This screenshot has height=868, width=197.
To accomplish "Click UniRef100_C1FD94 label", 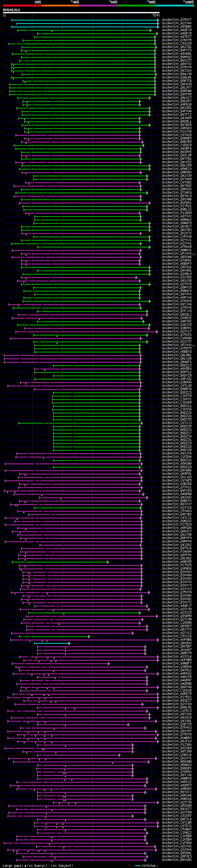I will [x=177, y=457].
